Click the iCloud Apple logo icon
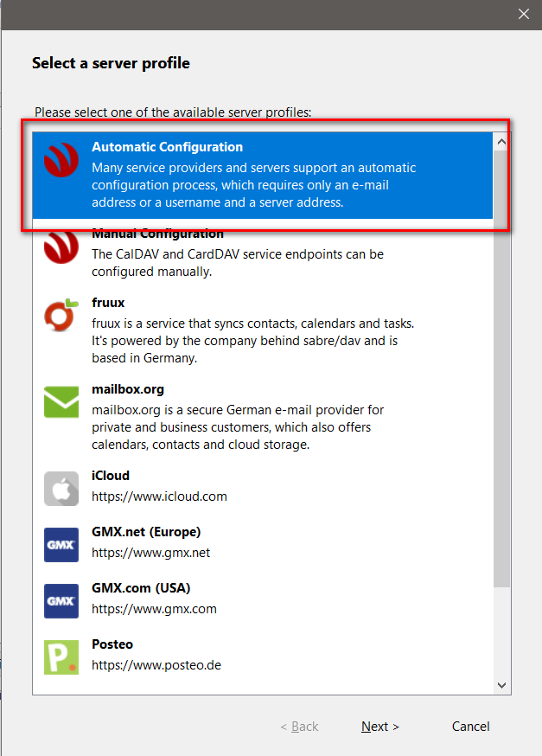This screenshot has height=756, width=542. 61,489
